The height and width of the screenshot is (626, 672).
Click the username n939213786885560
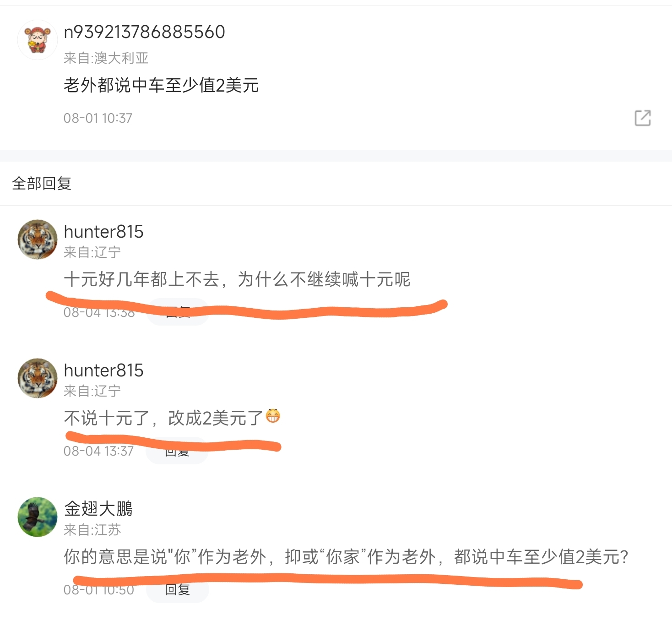pyautogui.click(x=145, y=32)
